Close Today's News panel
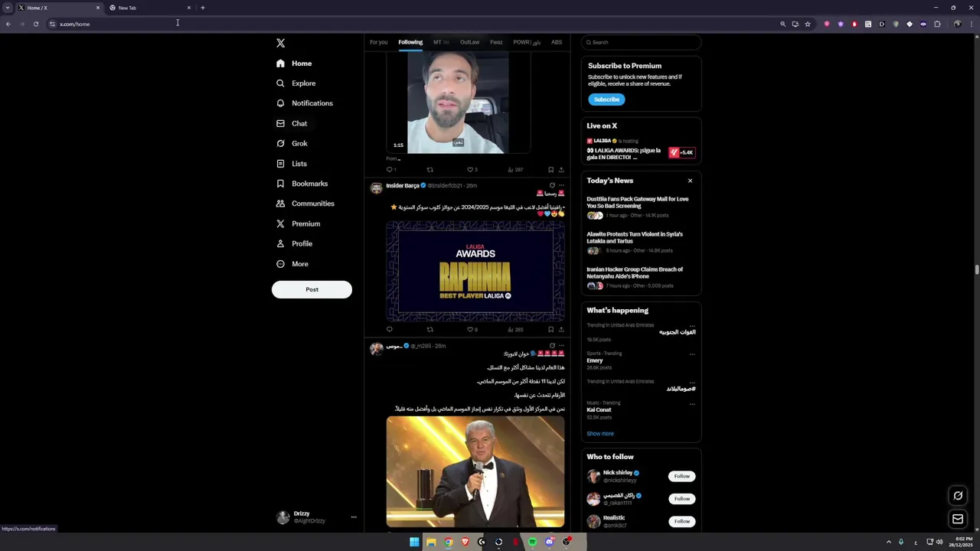 click(690, 181)
